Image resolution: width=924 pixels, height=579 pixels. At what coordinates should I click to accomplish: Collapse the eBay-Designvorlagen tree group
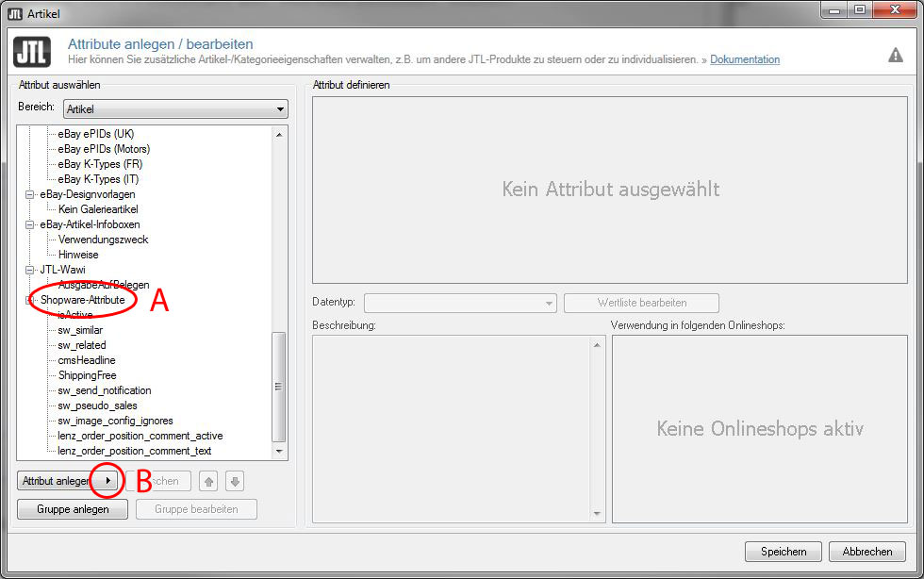pyautogui.click(x=29, y=194)
